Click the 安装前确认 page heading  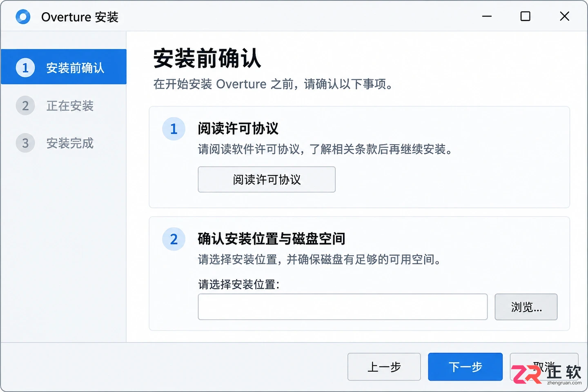coord(207,58)
